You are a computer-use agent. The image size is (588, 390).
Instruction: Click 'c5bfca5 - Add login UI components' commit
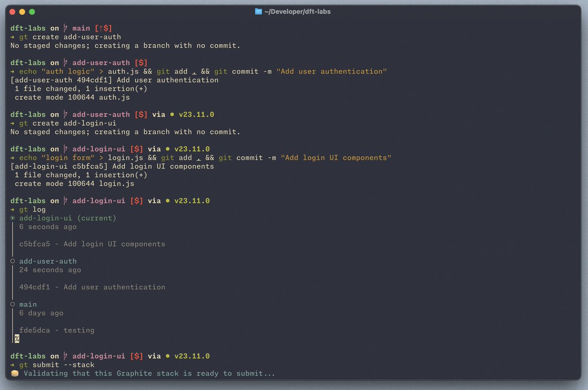coord(92,244)
